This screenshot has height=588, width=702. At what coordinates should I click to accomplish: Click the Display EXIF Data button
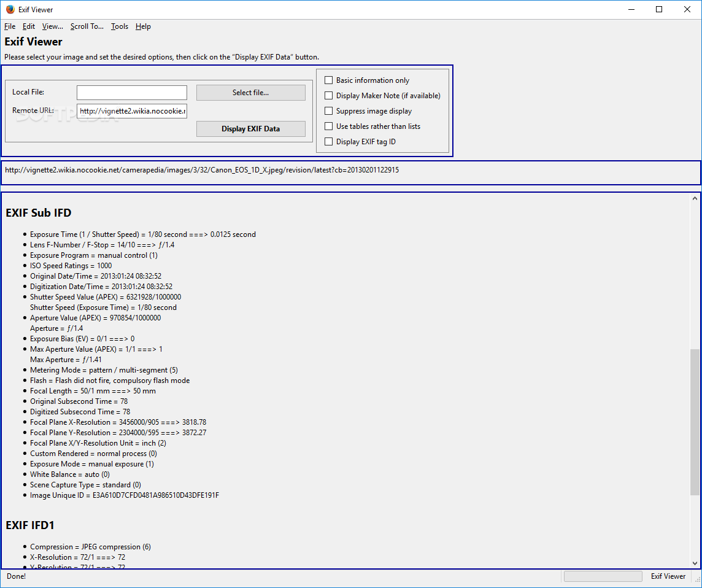(x=251, y=129)
